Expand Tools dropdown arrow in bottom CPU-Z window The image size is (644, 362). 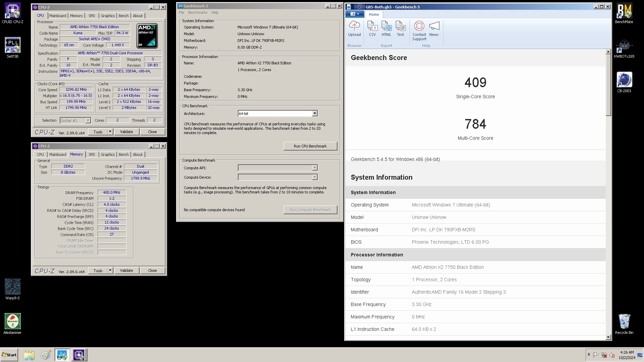click(110, 270)
